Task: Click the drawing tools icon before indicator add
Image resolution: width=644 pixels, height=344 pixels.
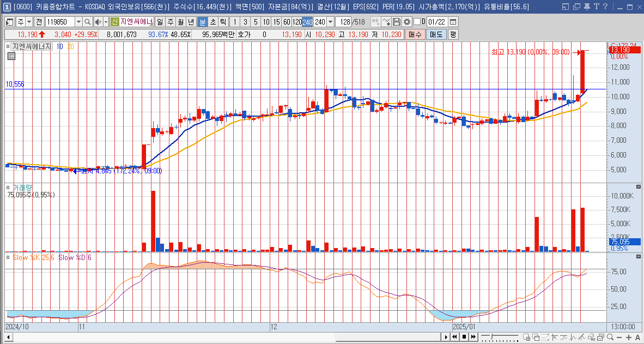Action: coord(375,22)
